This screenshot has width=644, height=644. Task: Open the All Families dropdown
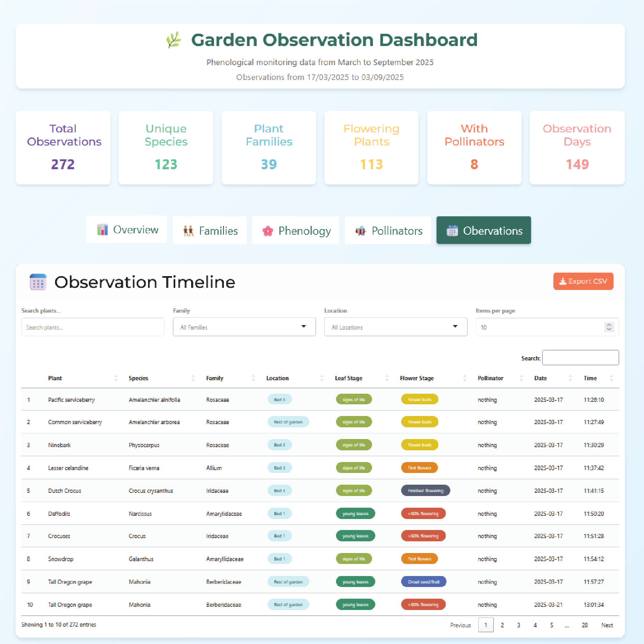244,327
